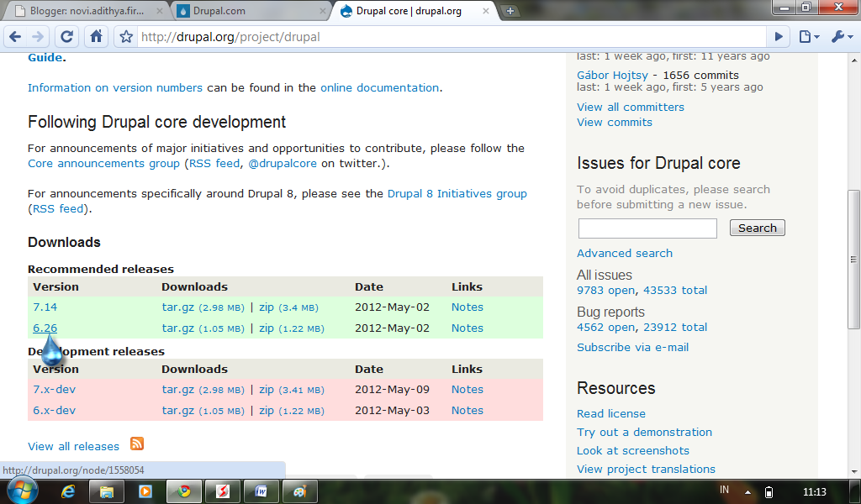861x504 pixels.
Task: Click the issue search text field
Action: tap(647, 228)
